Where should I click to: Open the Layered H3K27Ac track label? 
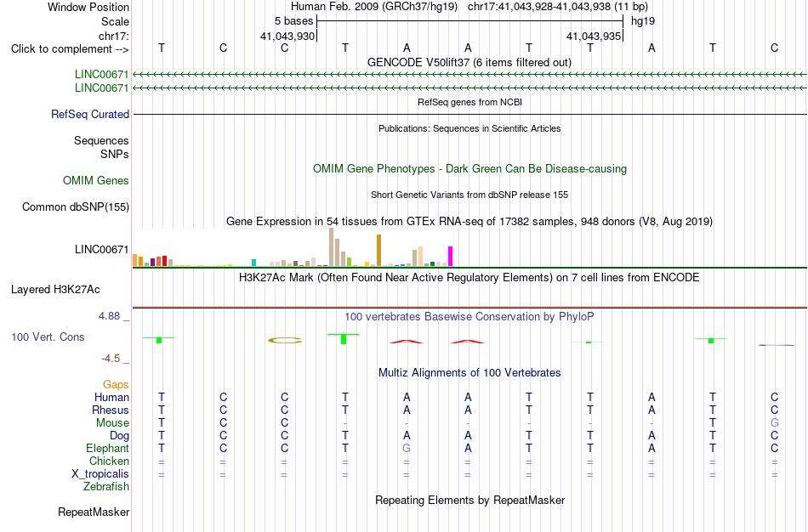tap(55, 290)
